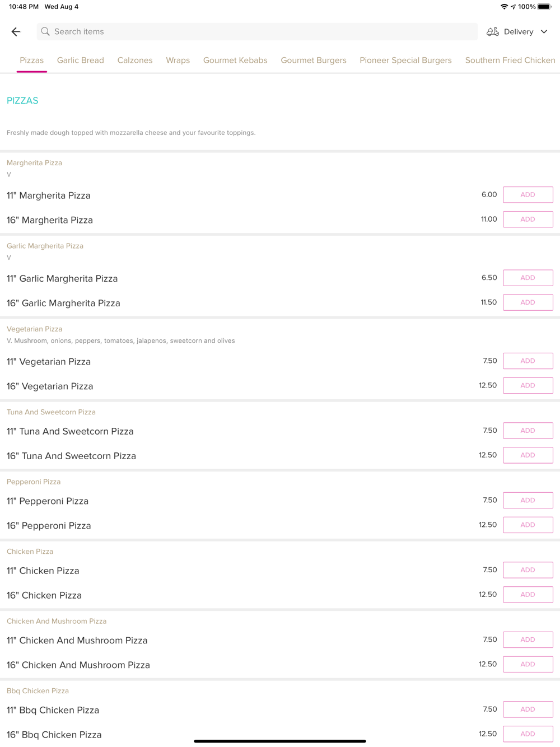Open the Calzones tab
This screenshot has width=560, height=747.
(135, 60)
